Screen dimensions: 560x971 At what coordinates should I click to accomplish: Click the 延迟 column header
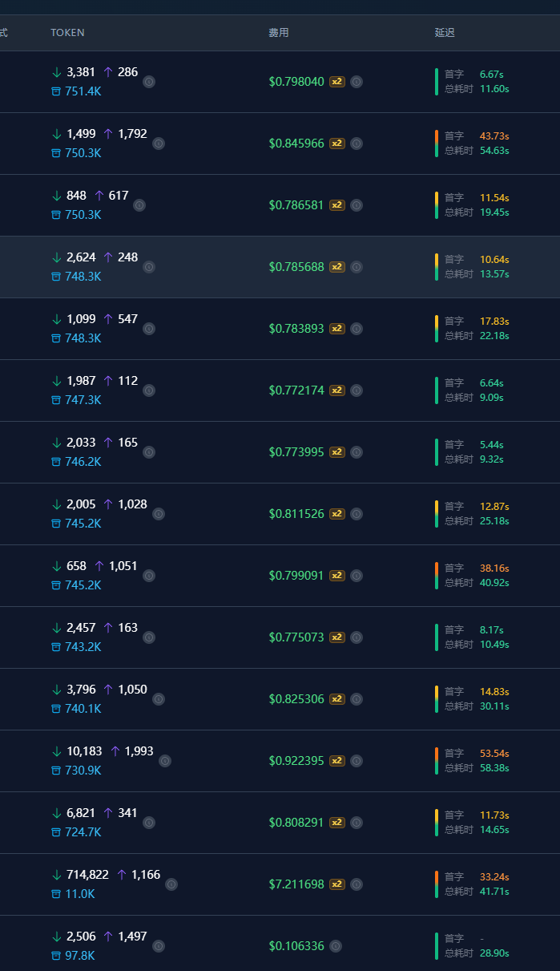point(445,33)
